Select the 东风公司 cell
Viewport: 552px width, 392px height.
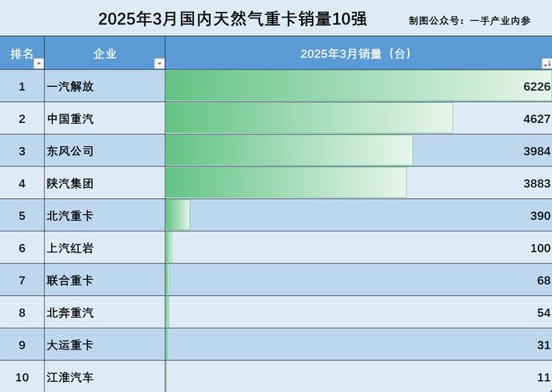(x=105, y=151)
